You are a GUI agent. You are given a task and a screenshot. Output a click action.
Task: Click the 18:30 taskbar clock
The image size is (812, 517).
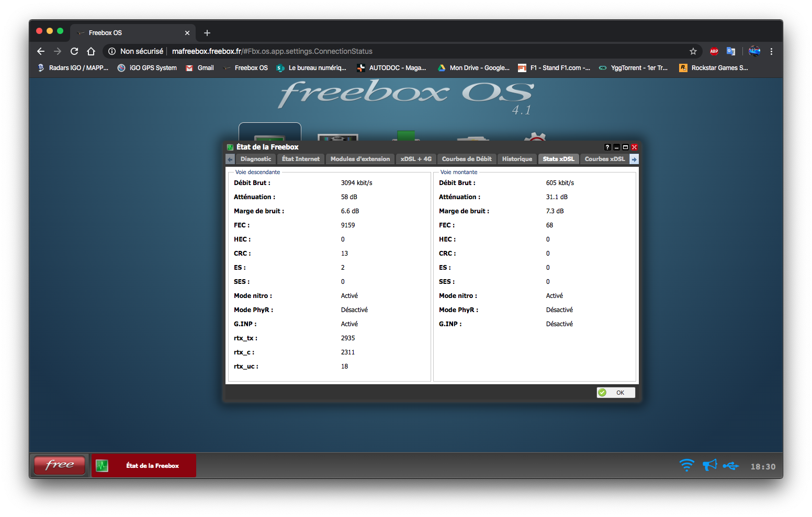click(x=763, y=467)
